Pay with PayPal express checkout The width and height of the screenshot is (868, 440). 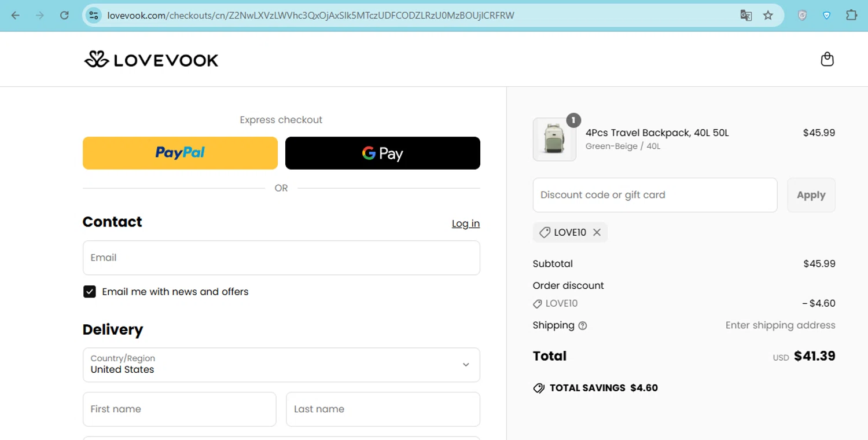(x=180, y=153)
